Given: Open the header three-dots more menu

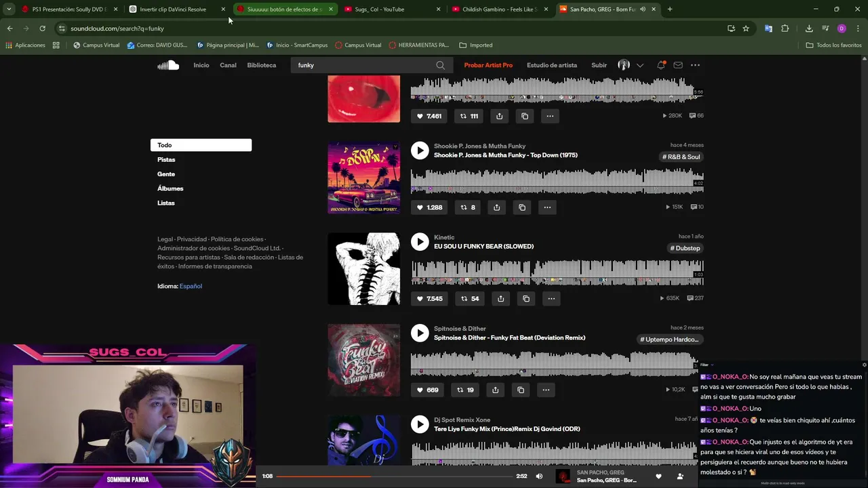Looking at the screenshot, I should [695, 65].
